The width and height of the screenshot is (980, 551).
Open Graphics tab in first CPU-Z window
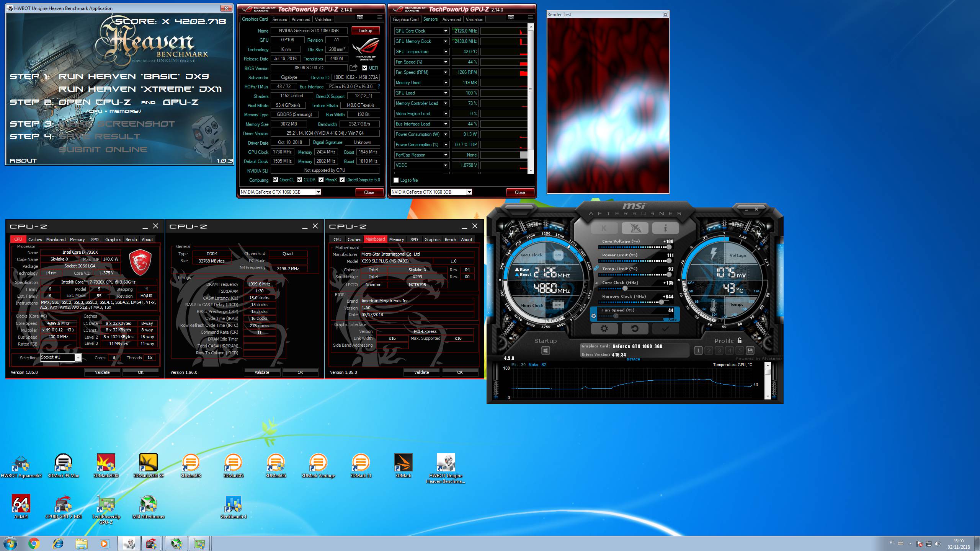tap(113, 240)
